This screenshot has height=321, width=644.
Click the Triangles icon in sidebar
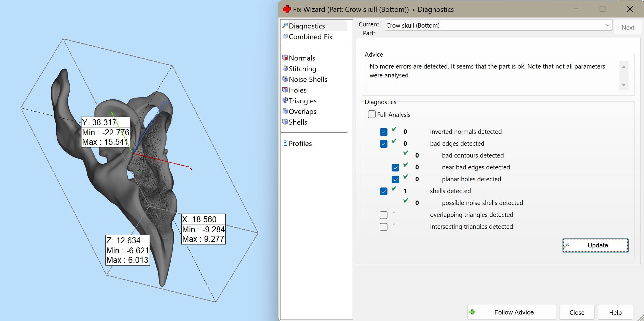[285, 100]
